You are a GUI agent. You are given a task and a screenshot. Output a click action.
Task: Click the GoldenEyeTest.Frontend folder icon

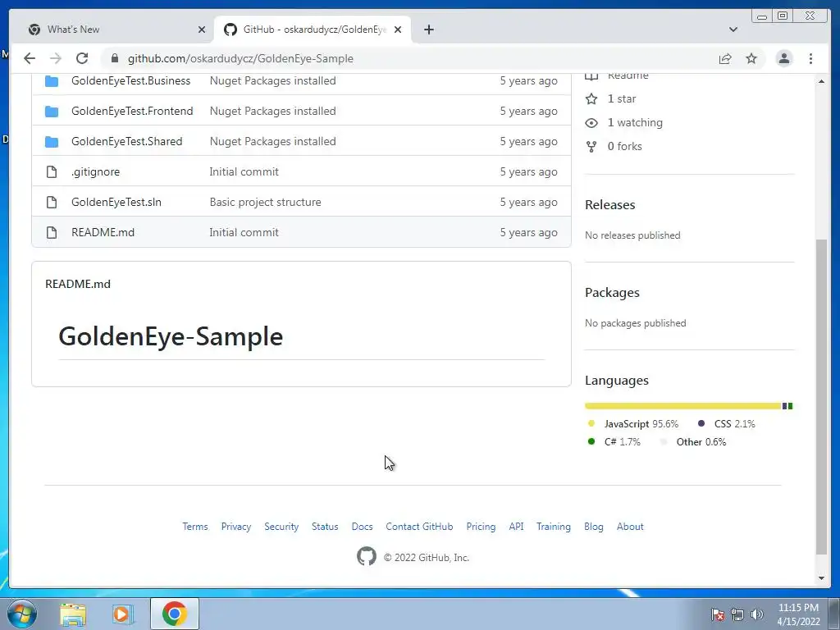pyautogui.click(x=52, y=112)
